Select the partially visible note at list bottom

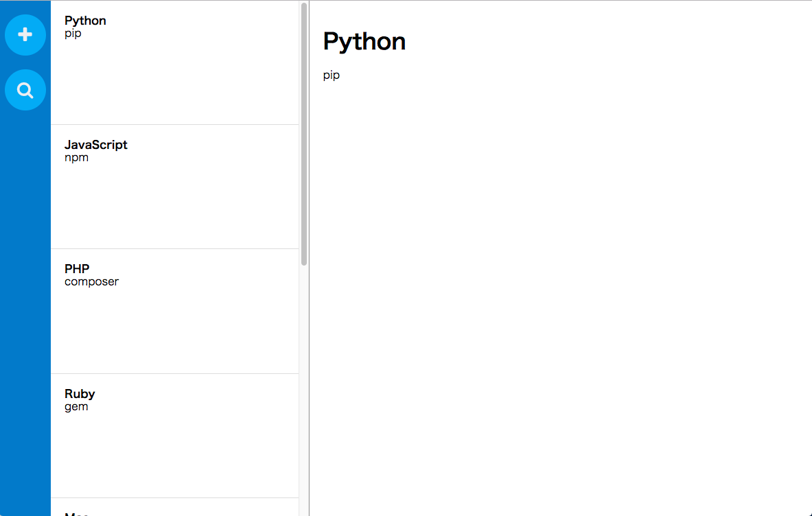pos(174,508)
